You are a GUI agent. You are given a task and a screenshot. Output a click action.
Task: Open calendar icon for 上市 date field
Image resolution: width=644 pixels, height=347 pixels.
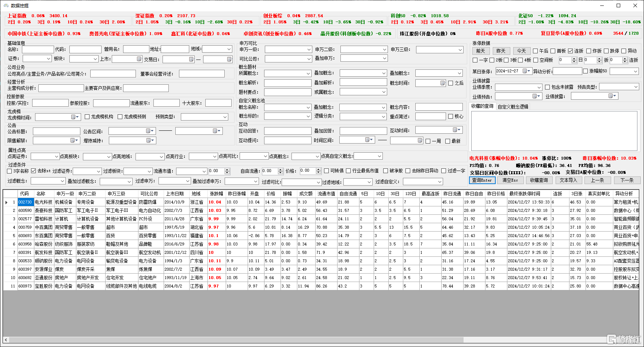coord(139,59)
